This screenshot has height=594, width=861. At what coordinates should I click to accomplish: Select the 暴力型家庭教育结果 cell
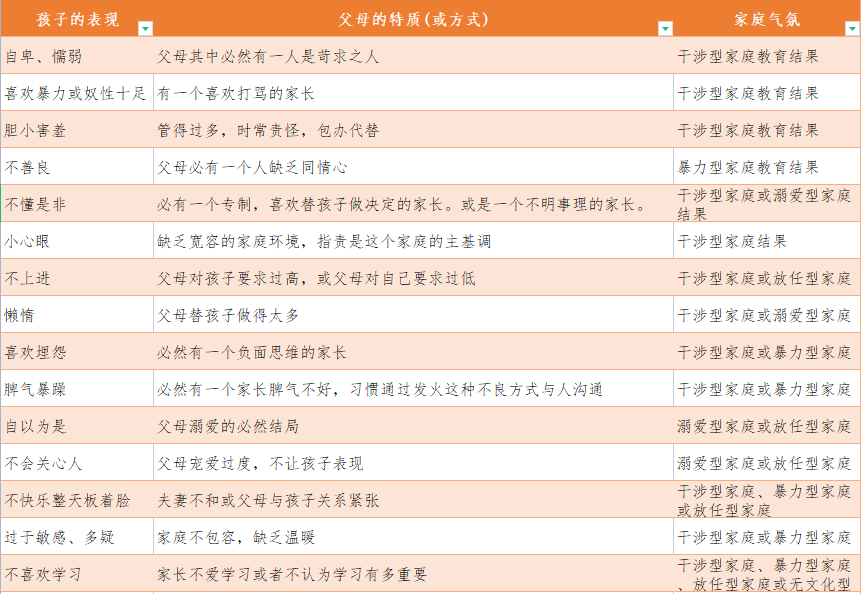747,166
